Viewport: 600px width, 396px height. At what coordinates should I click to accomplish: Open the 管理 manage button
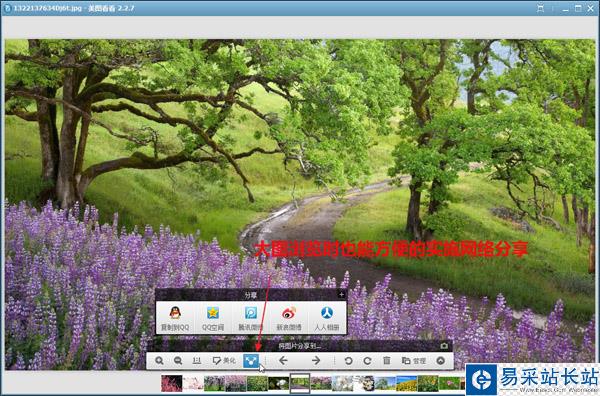pos(414,360)
